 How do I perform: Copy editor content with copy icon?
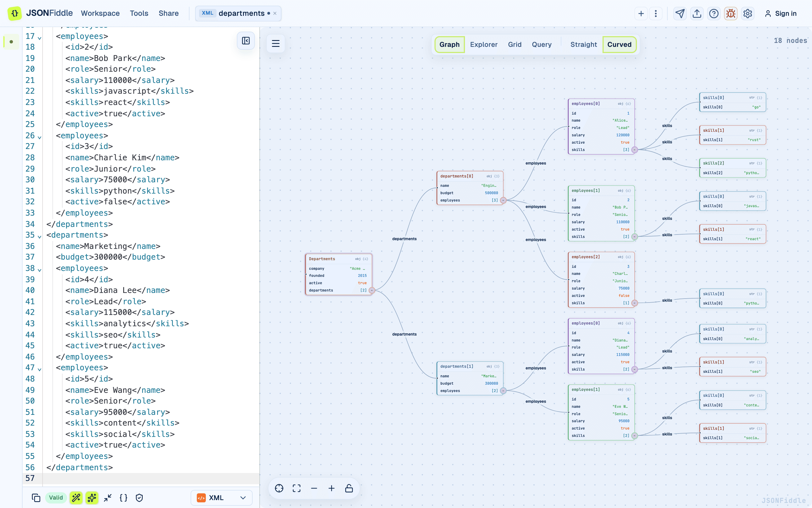point(36,498)
